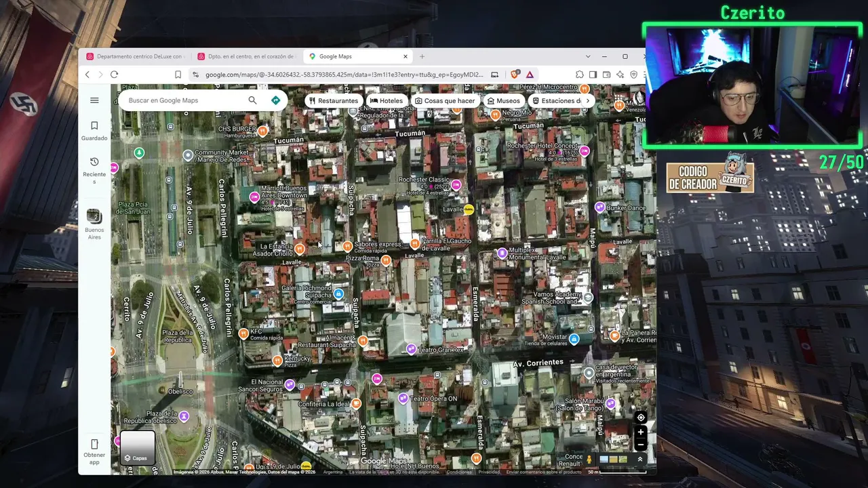The image size is (868, 488).
Task: Filter map by Hoteles
Action: (387, 101)
